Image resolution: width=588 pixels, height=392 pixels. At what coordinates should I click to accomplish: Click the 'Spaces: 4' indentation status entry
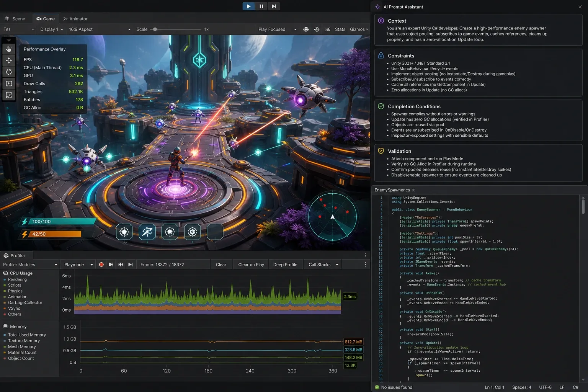(x=522, y=387)
